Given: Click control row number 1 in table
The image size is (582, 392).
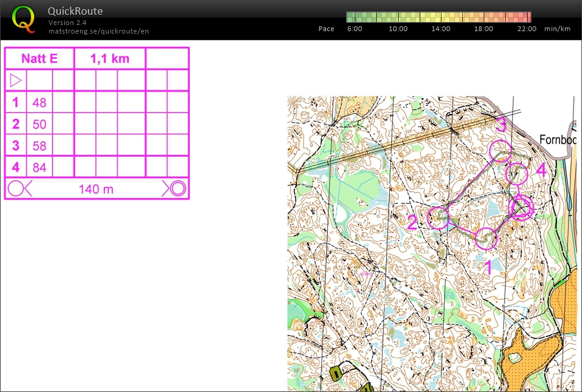Looking at the screenshot, I should click(15, 102).
